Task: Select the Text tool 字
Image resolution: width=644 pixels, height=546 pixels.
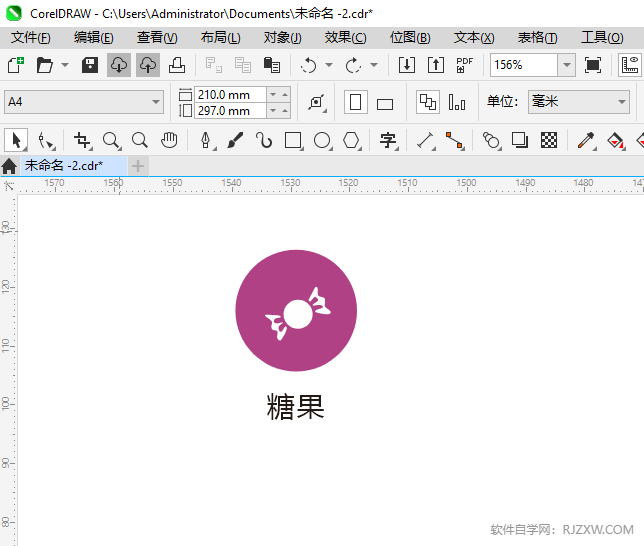Action: [388, 141]
